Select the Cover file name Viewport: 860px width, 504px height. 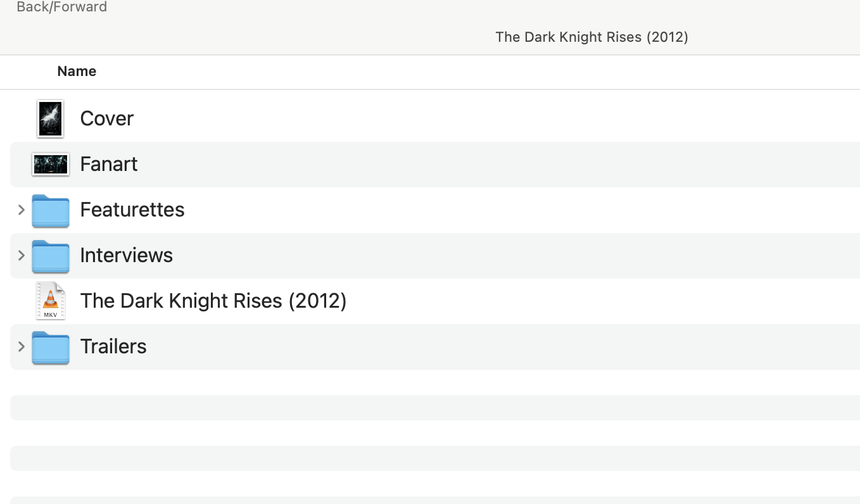107,118
